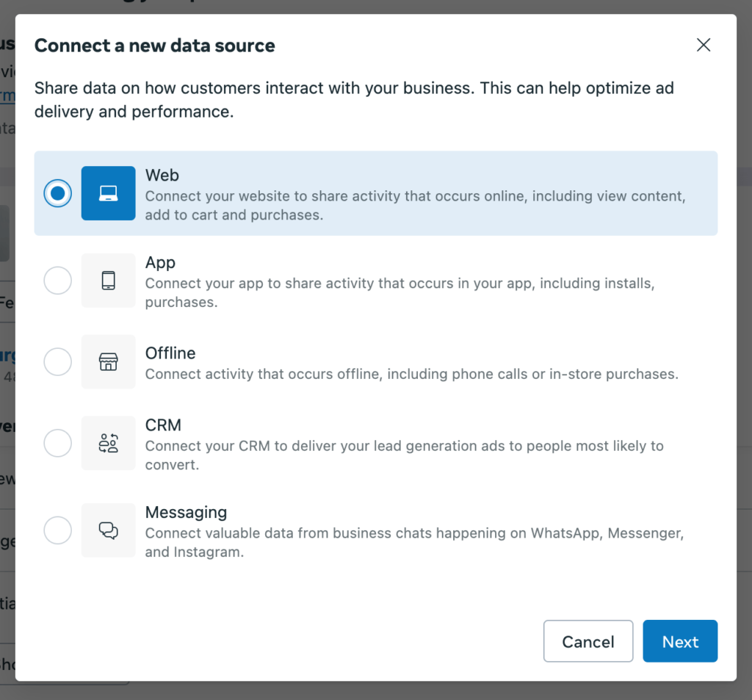
Task: Click the 'Connect valuable data from business chats' description
Action: click(x=414, y=543)
